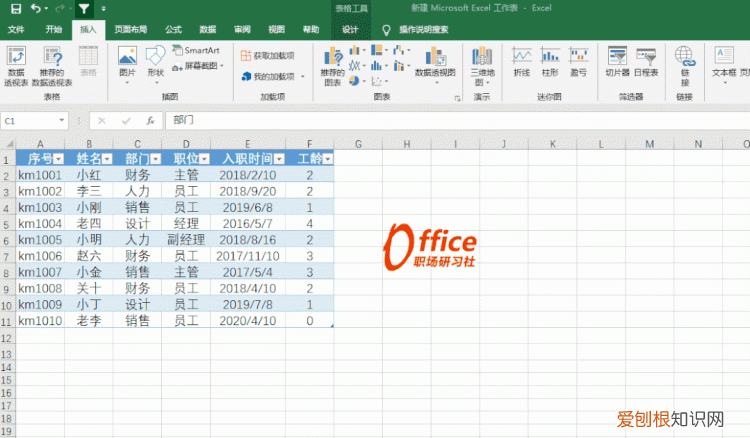
Task: Customize the Quick Access Toolbar dropdown
Action: coord(103,9)
